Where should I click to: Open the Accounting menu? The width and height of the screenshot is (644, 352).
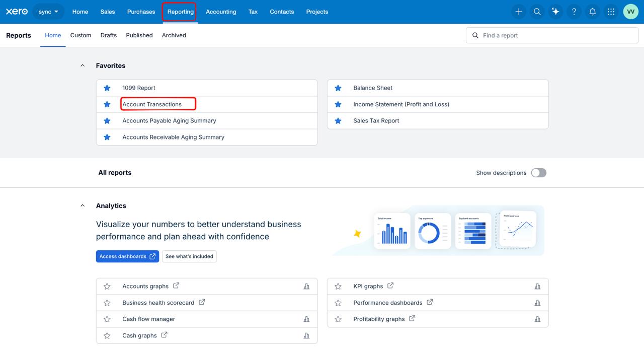[x=221, y=12]
